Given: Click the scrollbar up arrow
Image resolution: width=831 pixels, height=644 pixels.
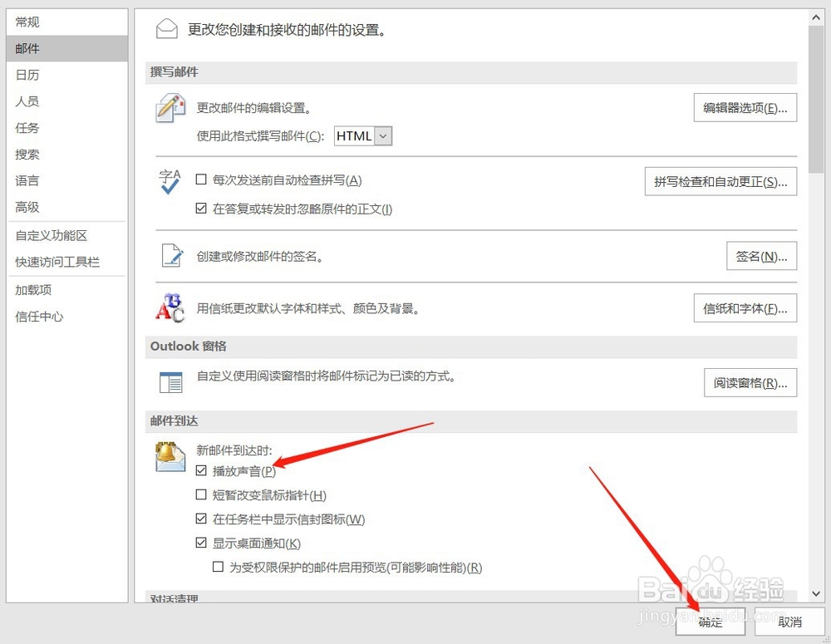Looking at the screenshot, I should tap(816, 17).
